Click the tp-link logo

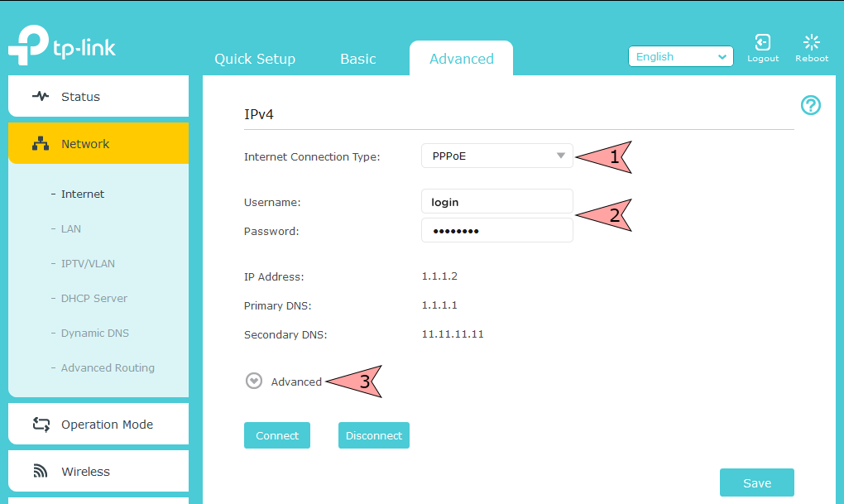point(61,46)
